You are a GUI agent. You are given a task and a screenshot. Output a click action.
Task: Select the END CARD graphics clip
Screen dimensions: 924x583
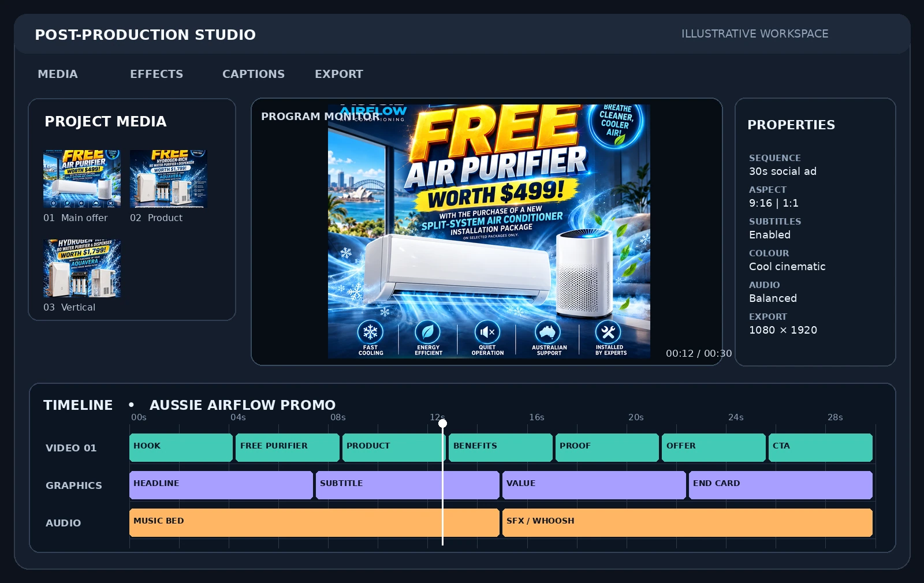click(781, 485)
